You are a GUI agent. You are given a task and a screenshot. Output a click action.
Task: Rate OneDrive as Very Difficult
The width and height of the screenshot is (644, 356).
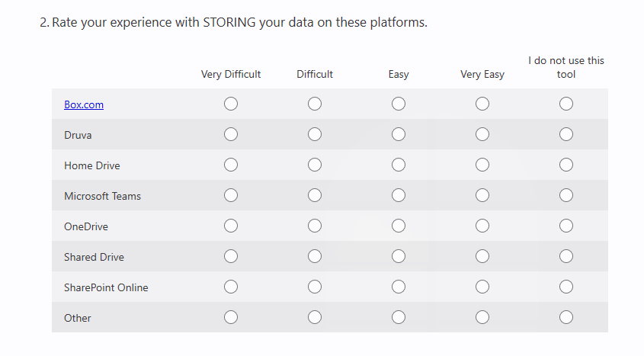coord(231,226)
